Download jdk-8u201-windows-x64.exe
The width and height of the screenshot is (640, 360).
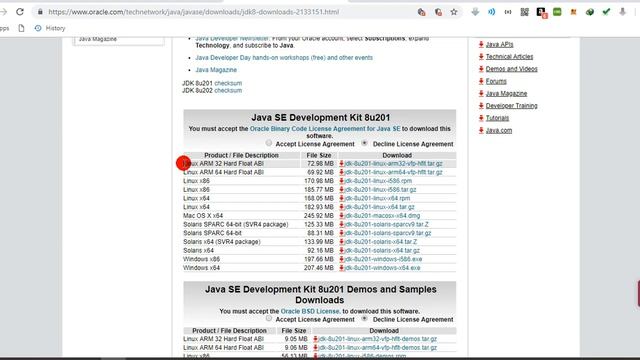click(x=382, y=268)
